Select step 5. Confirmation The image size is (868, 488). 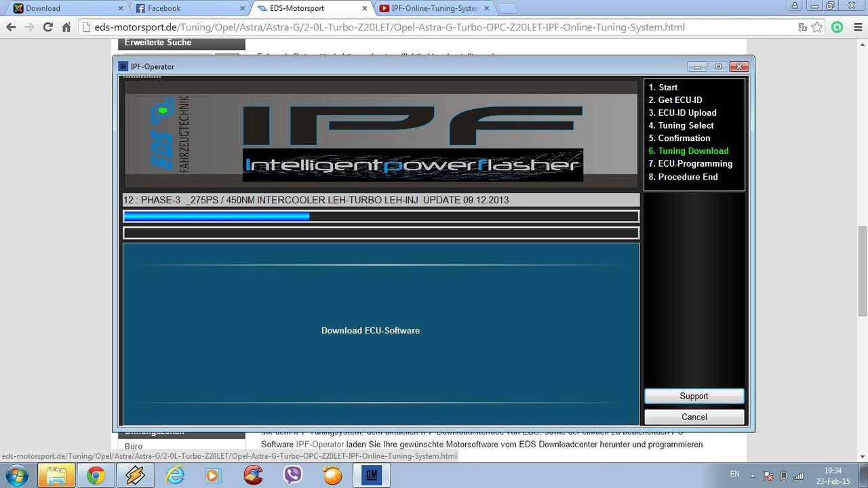point(679,138)
